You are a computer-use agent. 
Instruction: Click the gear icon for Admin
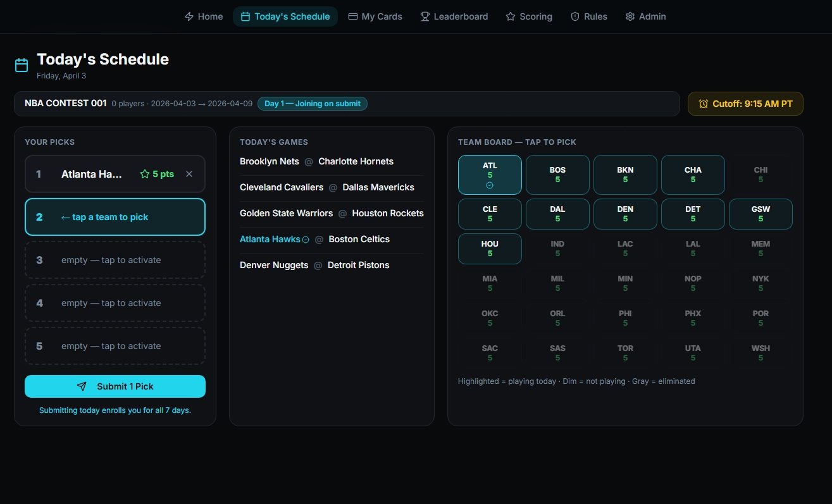point(630,16)
